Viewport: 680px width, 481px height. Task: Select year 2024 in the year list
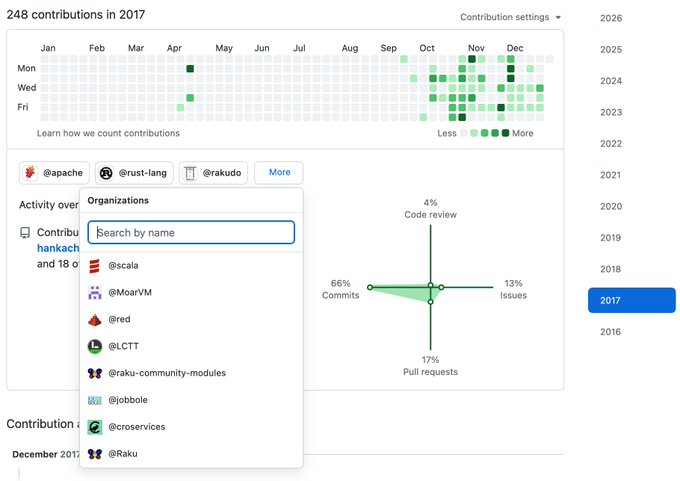click(x=611, y=81)
